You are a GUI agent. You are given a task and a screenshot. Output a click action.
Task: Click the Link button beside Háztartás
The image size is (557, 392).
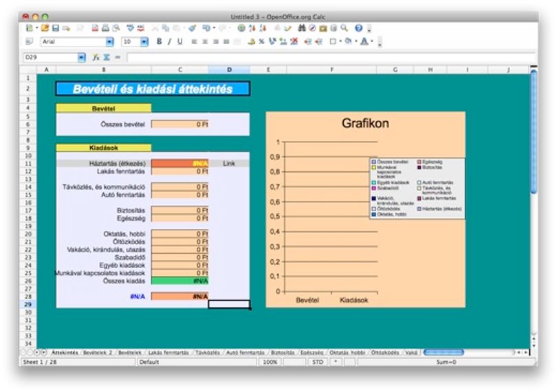[229, 164]
